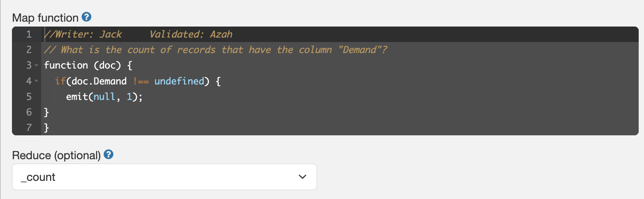Click the closing brace on line 7
This screenshot has height=199, width=644.
(x=47, y=128)
